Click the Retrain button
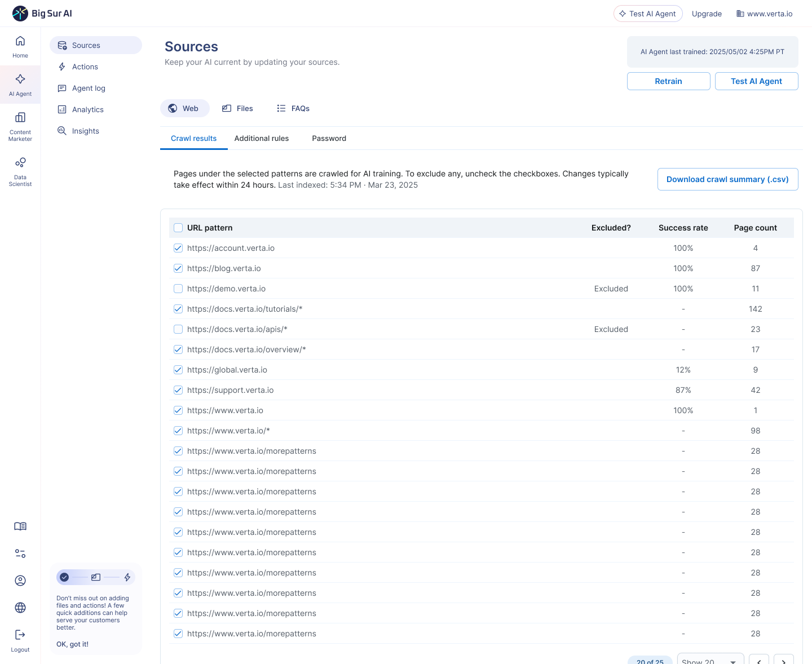812x664 pixels. coord(668,81)
